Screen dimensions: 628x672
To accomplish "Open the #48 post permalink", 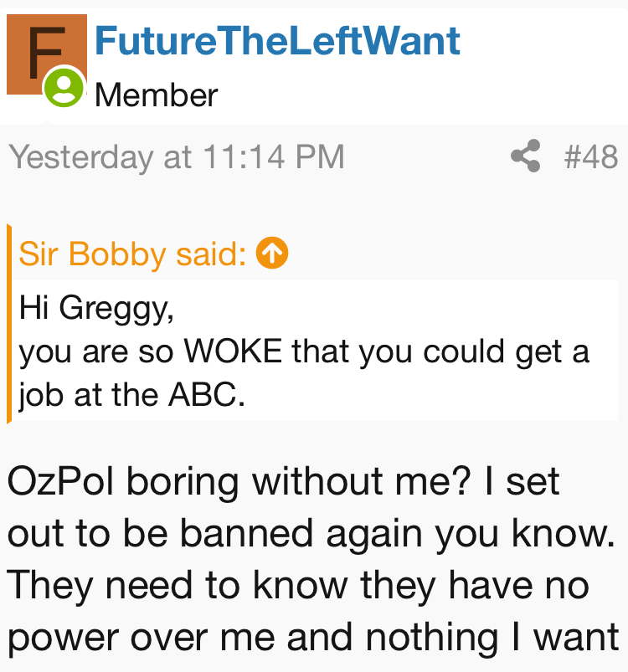I will pyautogui.click(x=590, y=156).
